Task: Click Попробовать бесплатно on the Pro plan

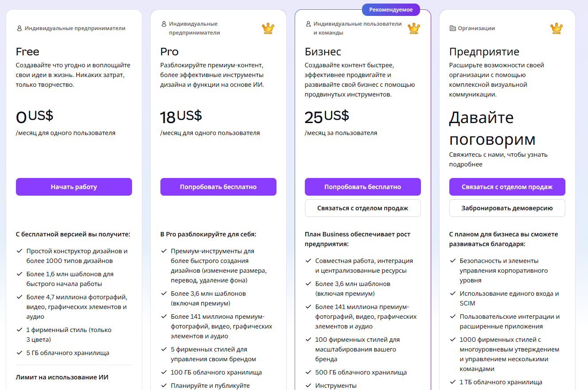Action: coord(218,187)
